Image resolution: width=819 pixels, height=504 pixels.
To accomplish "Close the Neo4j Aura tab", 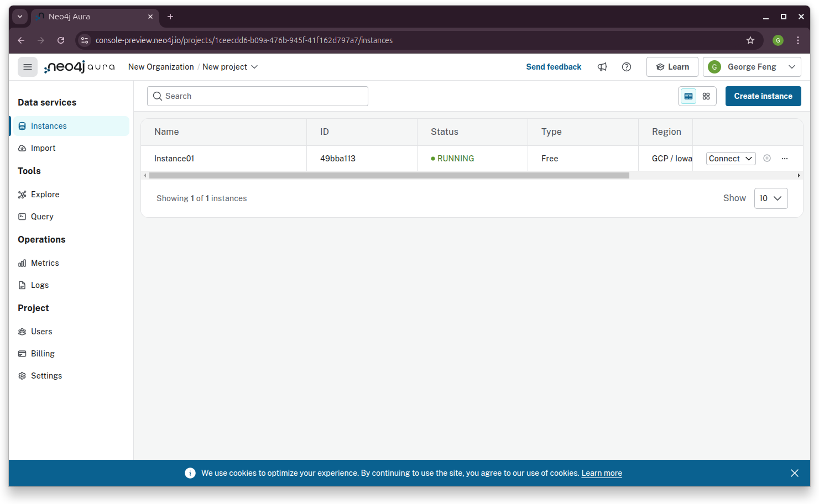I will coord(150,17).
